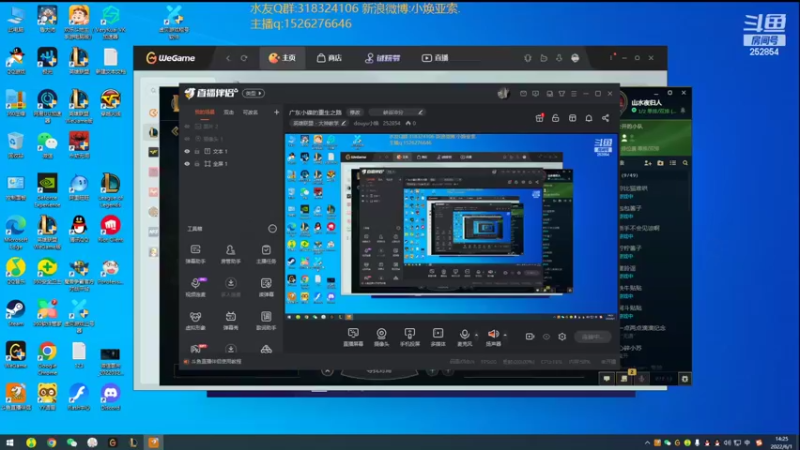Add a new scene with plus button

(277, 112)
